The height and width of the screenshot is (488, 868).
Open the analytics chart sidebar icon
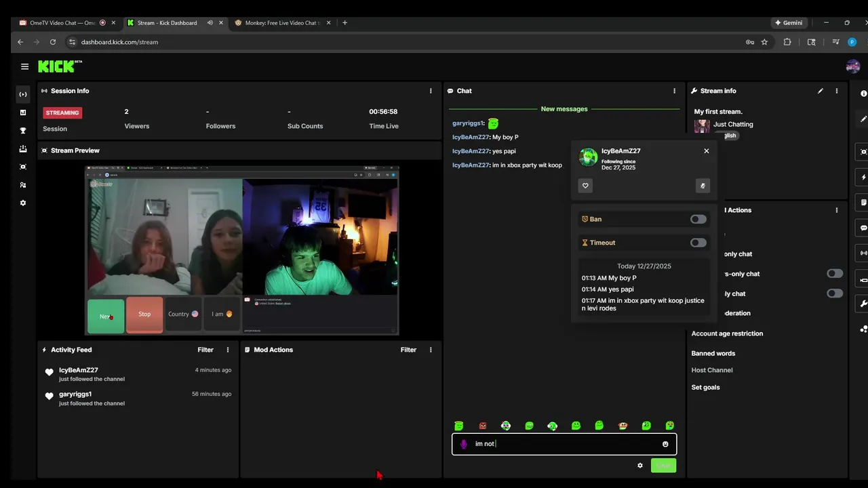point(23,113)
